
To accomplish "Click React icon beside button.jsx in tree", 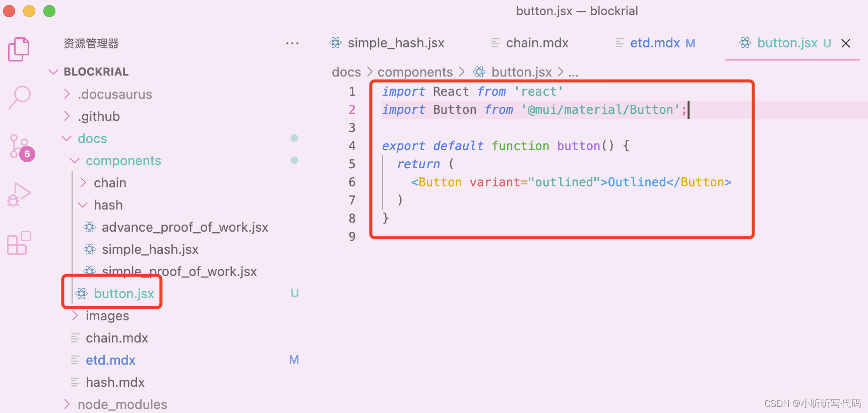I will [x=82, y=294].
